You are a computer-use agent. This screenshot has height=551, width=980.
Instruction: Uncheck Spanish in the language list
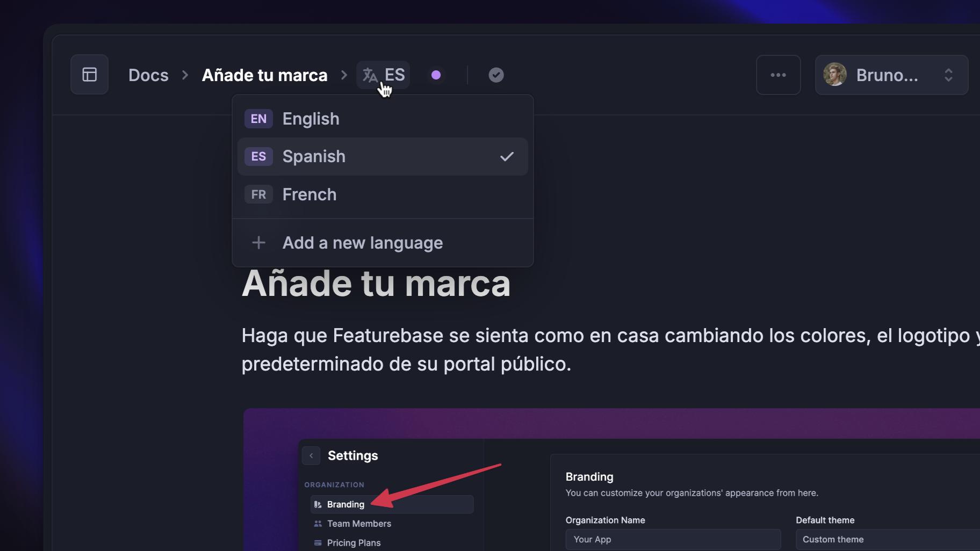[507, 156]
